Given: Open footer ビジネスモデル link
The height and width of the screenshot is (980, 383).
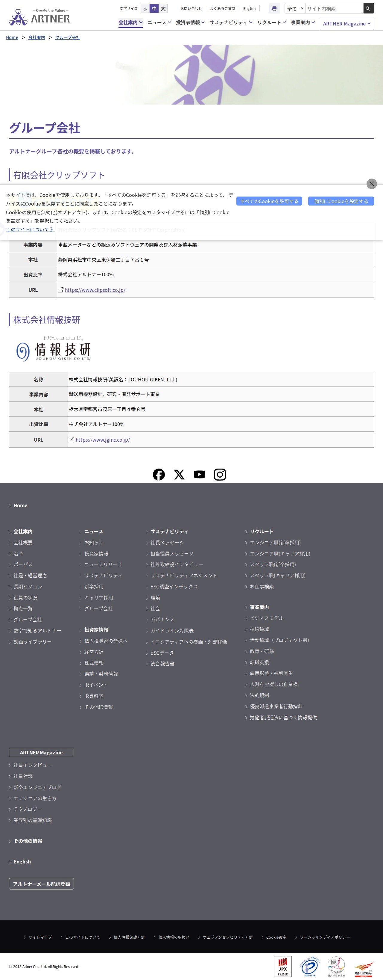Looking at the screenshot, I should [266, 618].
